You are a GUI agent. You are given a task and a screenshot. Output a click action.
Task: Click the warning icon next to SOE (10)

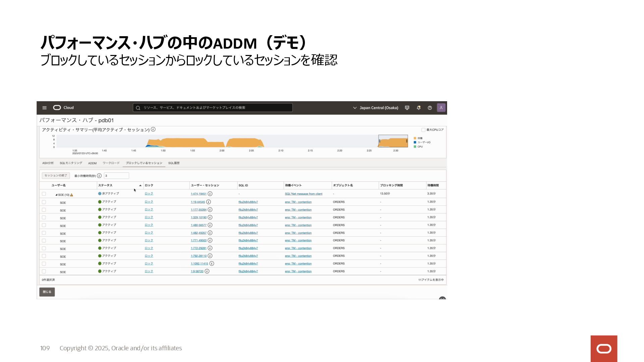point(71,195)
